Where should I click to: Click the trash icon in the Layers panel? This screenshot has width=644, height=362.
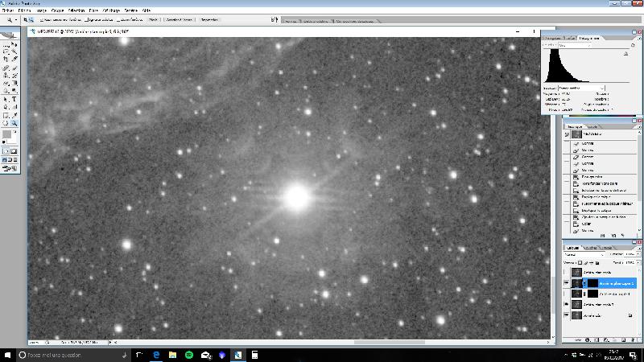[633, 340]
